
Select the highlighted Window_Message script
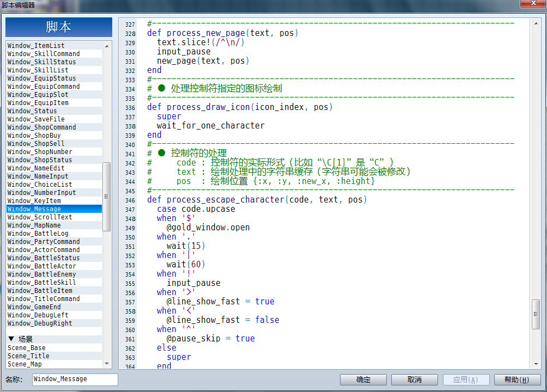54,209
